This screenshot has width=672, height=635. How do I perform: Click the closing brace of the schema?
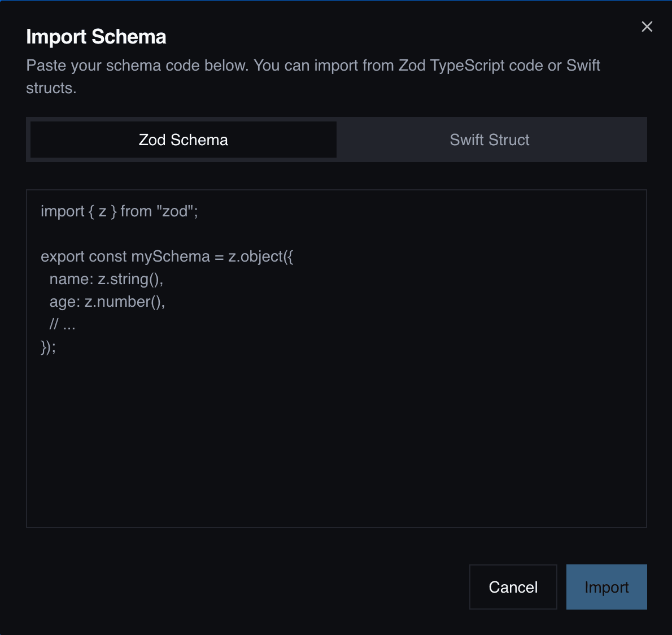[48, 347]
